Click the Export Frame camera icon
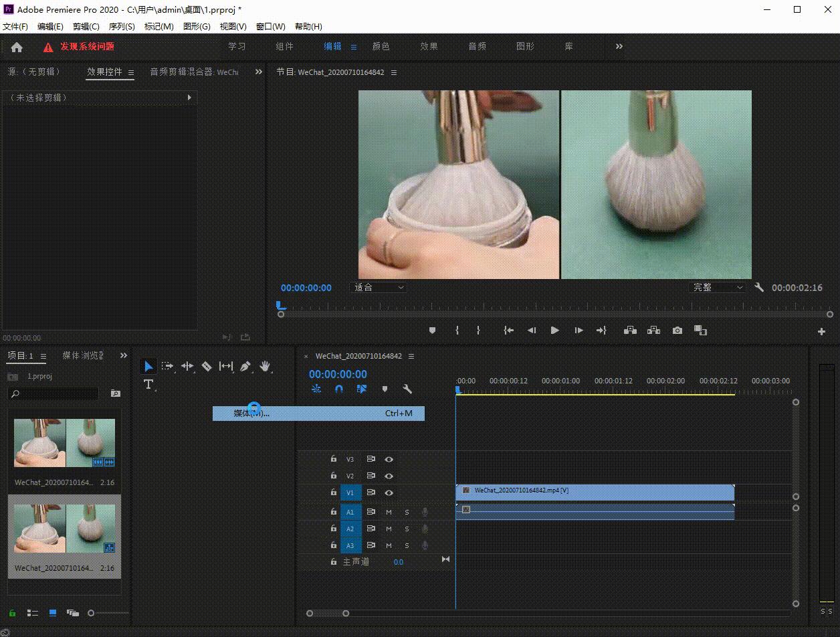The width and height of the screenshot is (840, 637). (677, 331)
